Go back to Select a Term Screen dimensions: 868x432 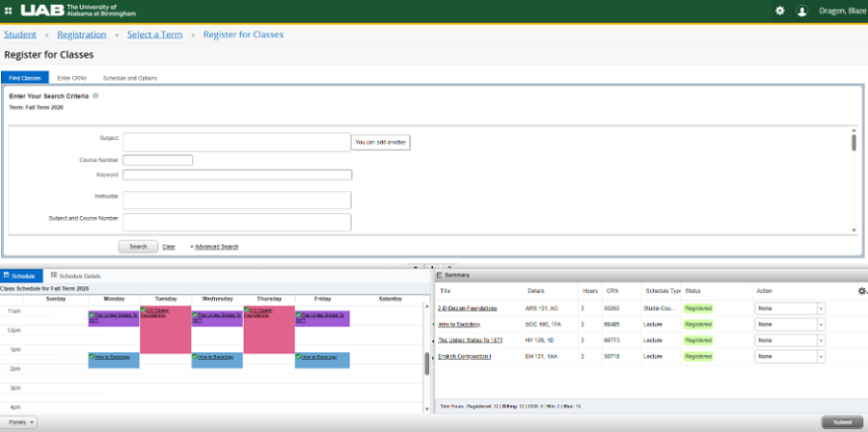pyautogui.click(x=155, y=35)
